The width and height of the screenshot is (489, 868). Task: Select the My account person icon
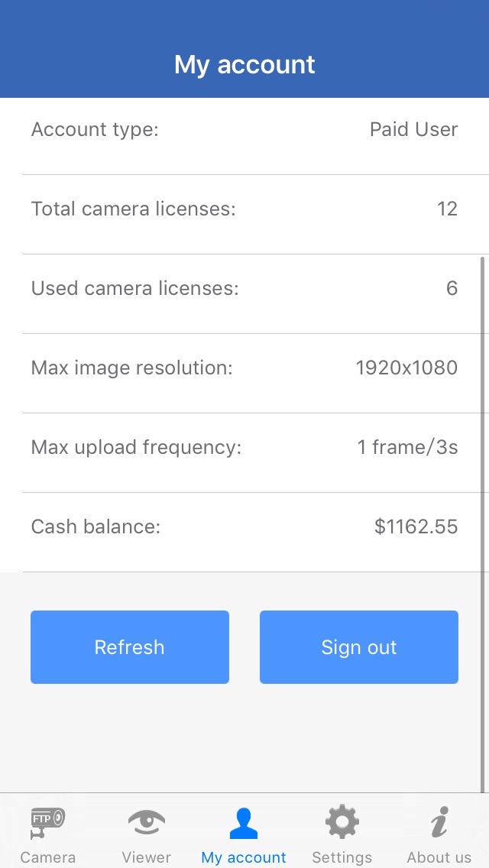click(244, 823)
